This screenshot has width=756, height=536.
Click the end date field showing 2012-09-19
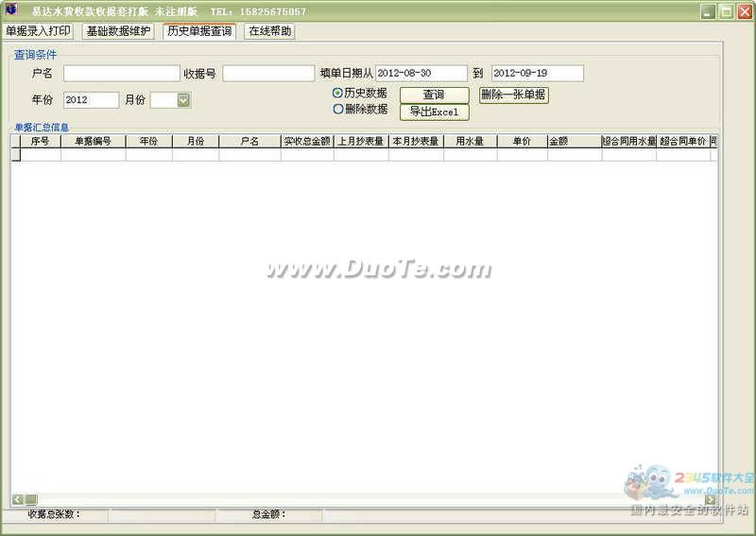pos(538,73)
